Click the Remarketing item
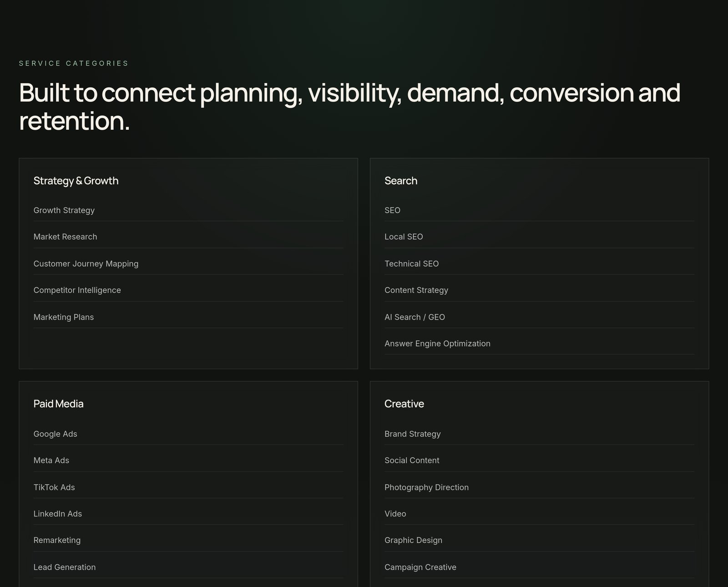728x587 pixels. click(188, 540)
